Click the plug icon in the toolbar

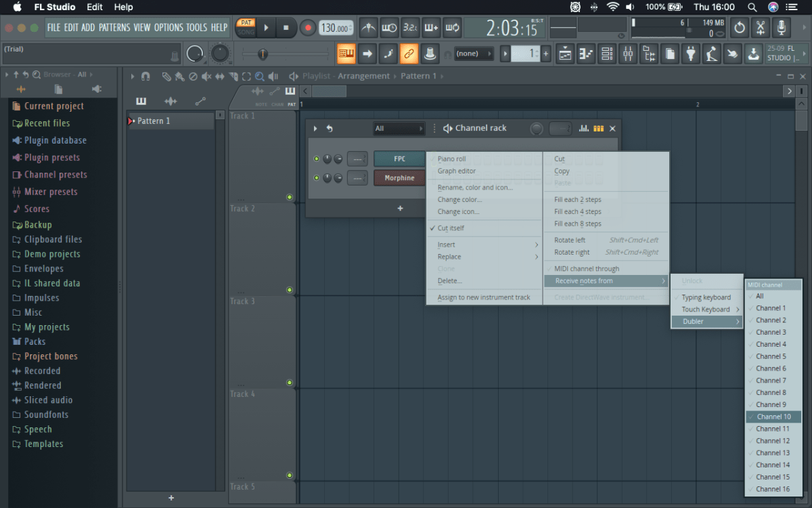coord(690,53)
